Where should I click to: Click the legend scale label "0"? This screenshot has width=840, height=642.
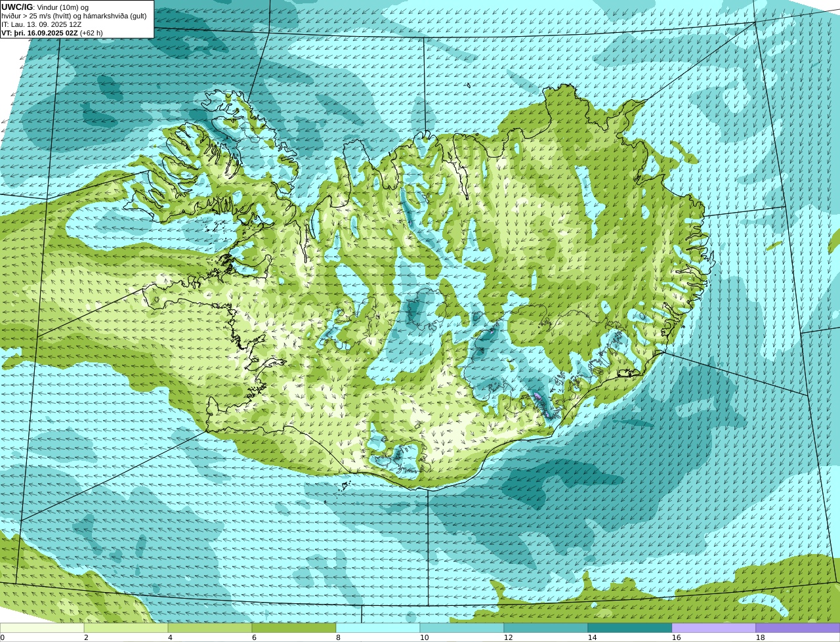tap(3, 637)
